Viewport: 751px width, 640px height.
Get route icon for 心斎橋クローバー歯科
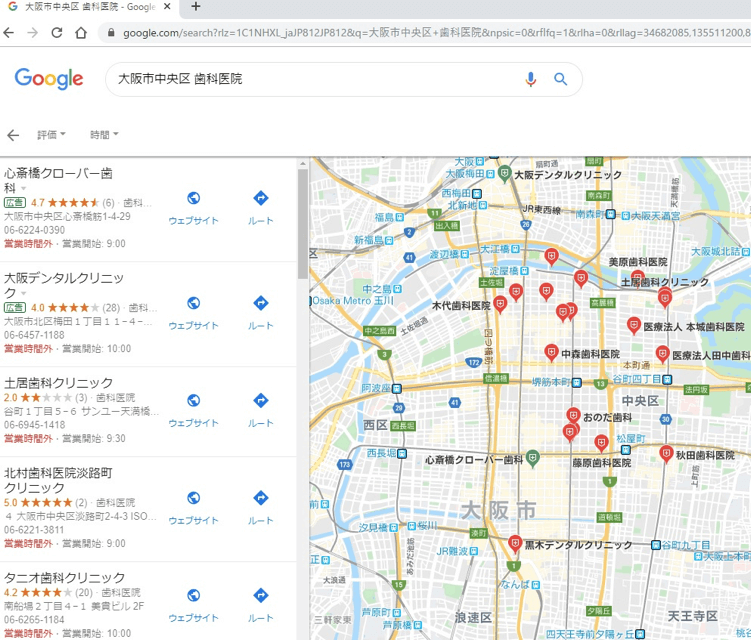click(261, 198)
